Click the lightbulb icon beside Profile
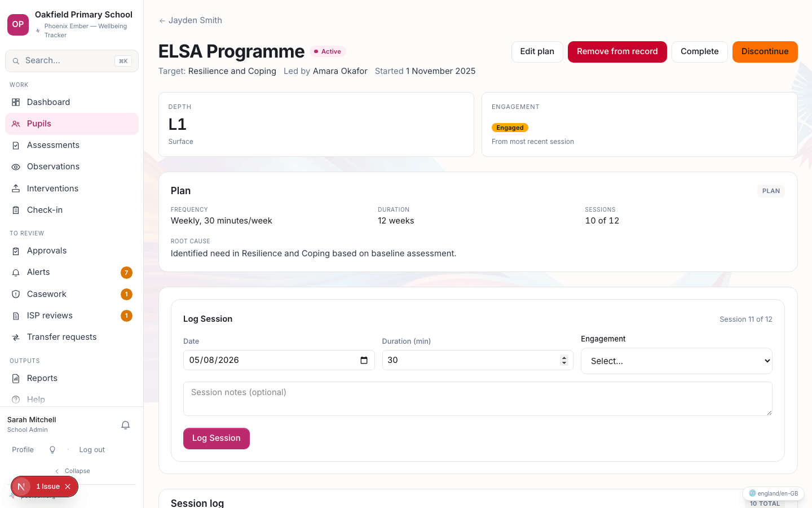 click(52, 450)
